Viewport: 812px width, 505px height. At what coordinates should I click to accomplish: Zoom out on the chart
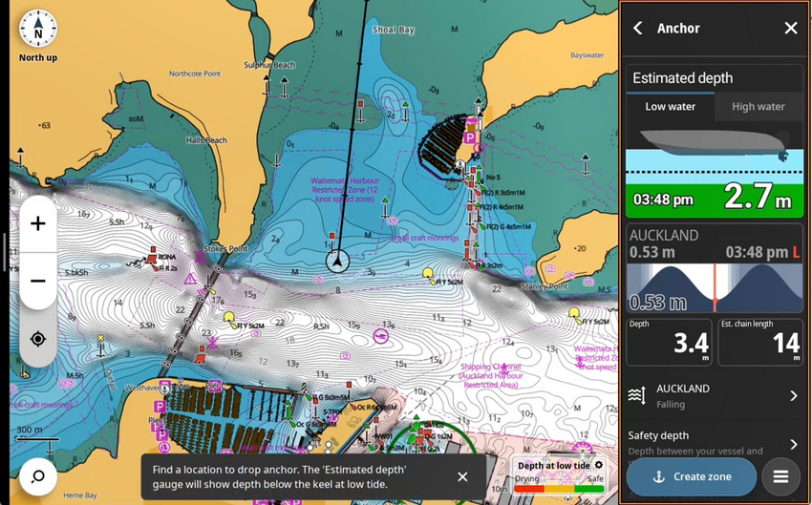[38, 281]
